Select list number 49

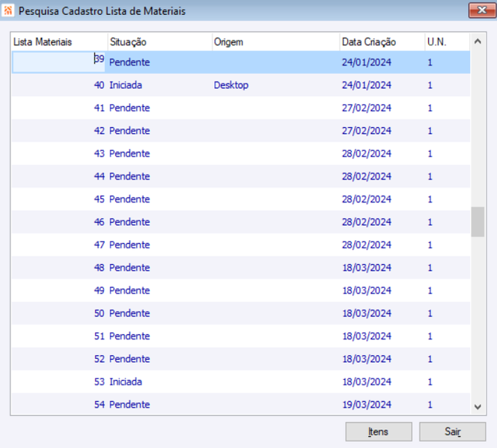click(99, 290)
